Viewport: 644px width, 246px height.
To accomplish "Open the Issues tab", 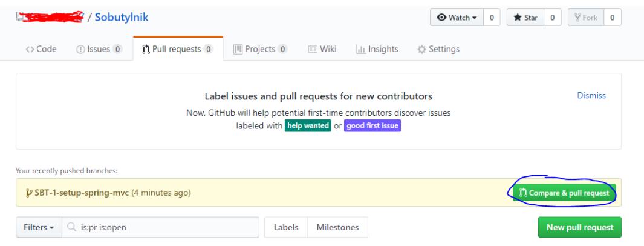I will (x=99, y=49).
